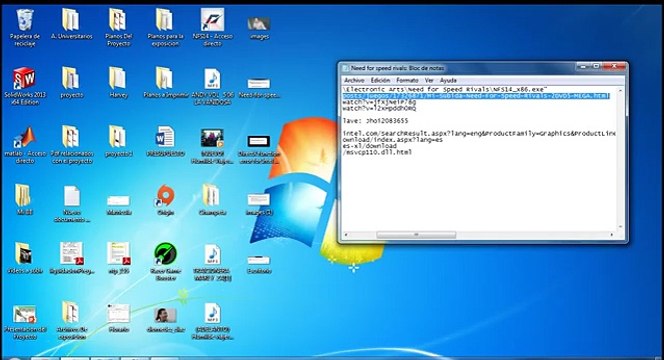
Task: Open the Ver menu in Bloc de notas
Action: [x=429, y=80]
